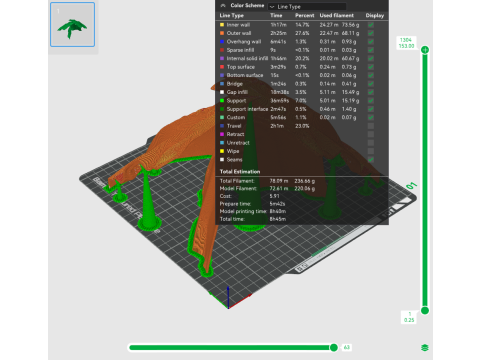Click the white Seams color swatch

pos(222,159)
